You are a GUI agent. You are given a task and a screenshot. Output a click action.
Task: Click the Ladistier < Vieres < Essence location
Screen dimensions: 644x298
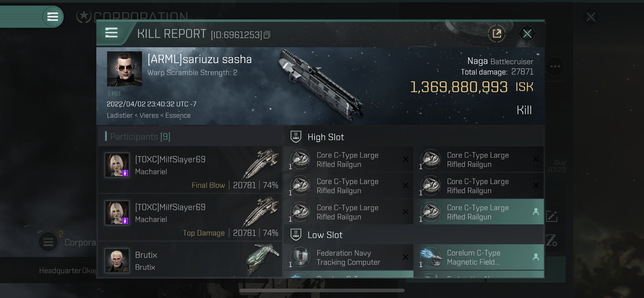(149, 115)
